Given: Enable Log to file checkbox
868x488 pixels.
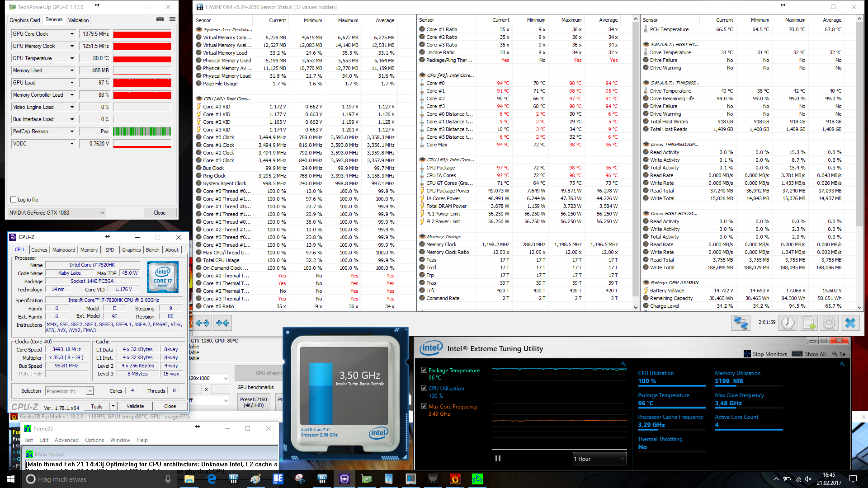Looking at the screenshot, I should coord(14,200).
